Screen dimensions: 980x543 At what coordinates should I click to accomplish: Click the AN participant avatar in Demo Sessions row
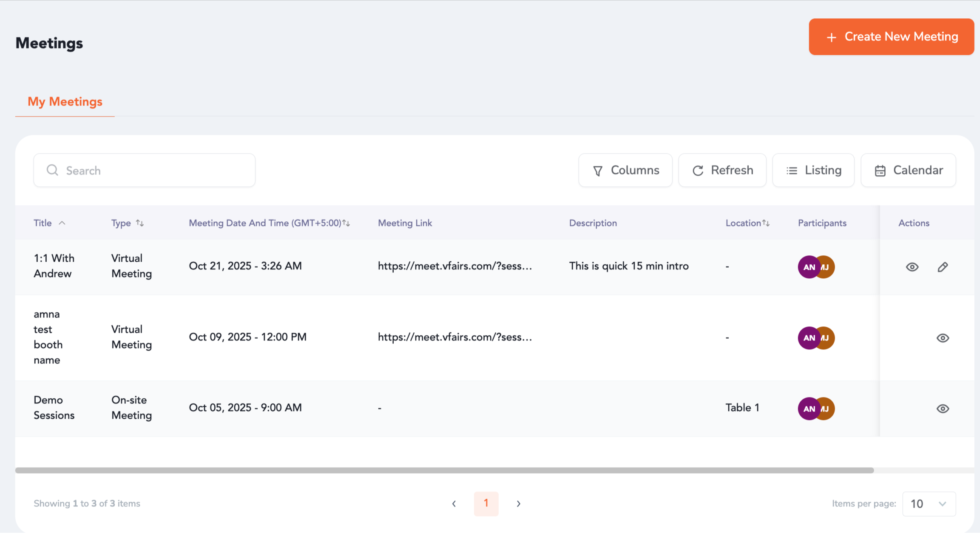pos(809,409)
